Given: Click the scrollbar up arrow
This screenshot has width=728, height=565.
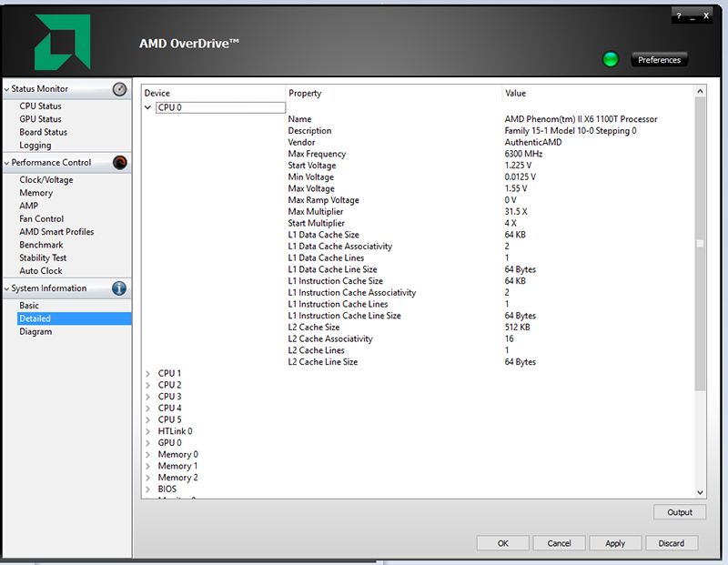Looking at the screenshot, I should [x=700, y=92].
